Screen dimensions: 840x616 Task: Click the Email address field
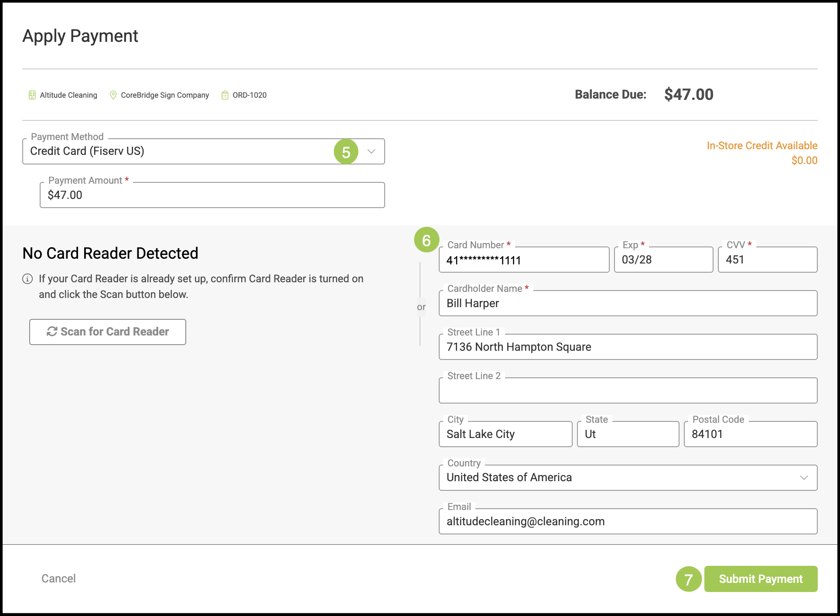(x=628, y=522)
